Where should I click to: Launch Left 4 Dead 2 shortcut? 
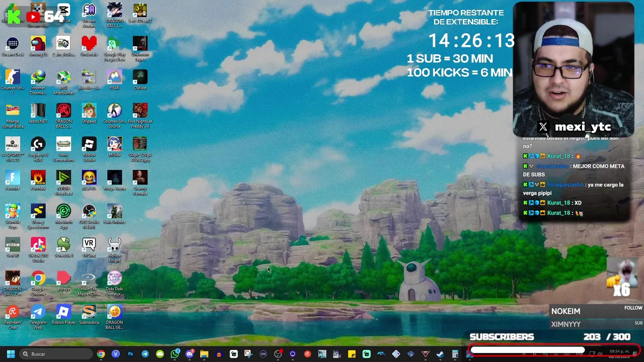140,13
